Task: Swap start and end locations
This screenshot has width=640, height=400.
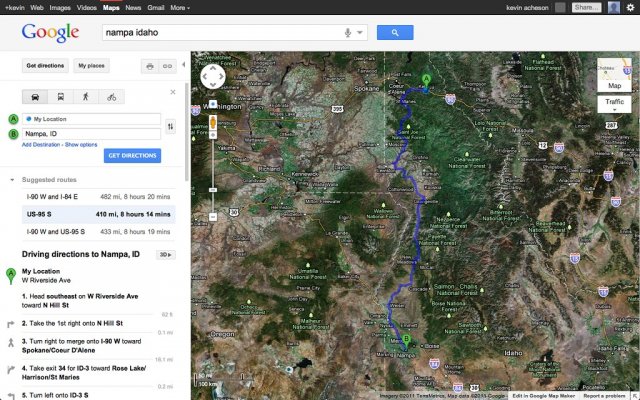Action: tap(170, 127)
